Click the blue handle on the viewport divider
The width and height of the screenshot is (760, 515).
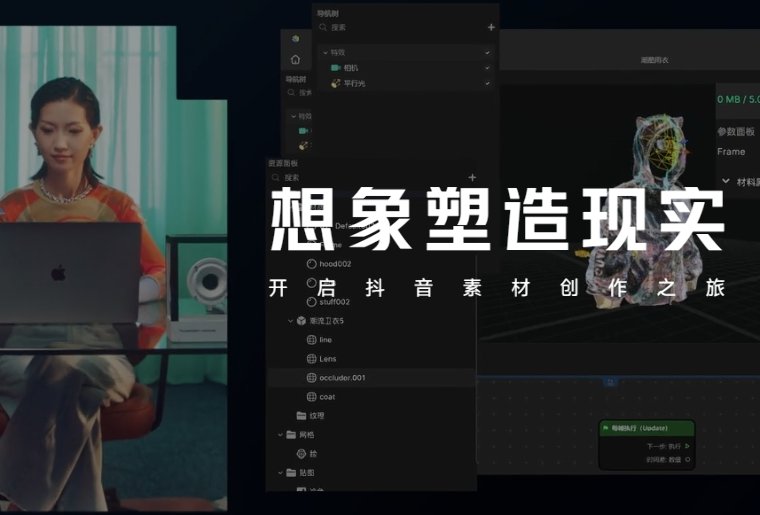pyautogui.click(x=610, y=382)
